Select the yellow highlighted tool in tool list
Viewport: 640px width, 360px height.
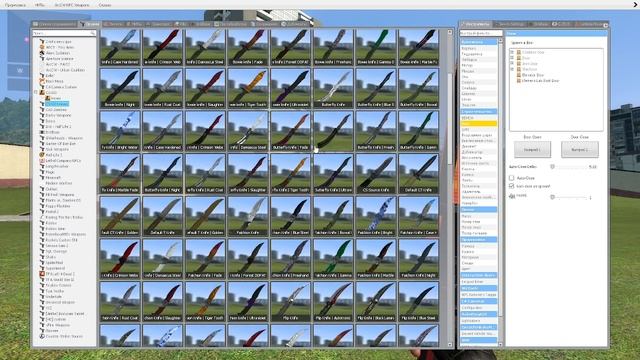[x=479, y=123]
